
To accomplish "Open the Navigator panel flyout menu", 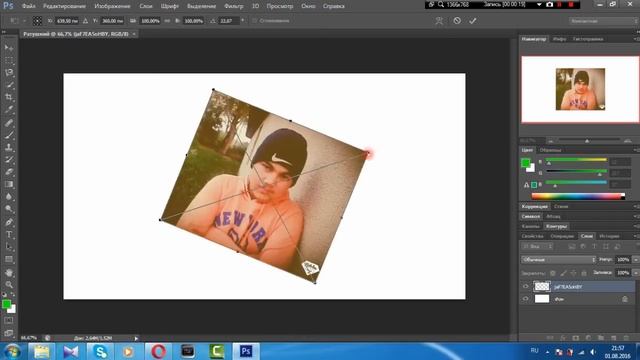I will coord(636,39).
